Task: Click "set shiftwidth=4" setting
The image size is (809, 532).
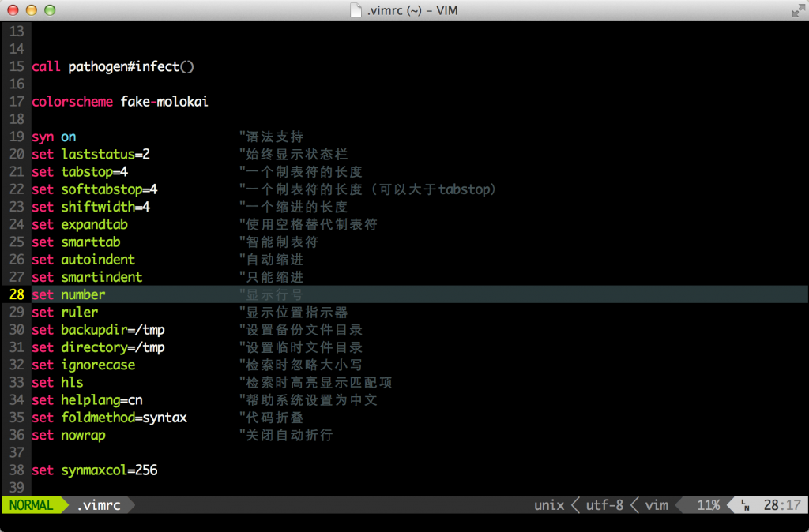Action: tap(91, 207)
